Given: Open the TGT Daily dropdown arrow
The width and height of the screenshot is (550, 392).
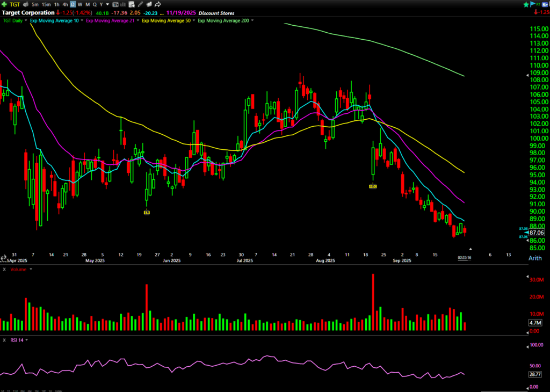Looking at the screenshot, I should pos(25,20).
